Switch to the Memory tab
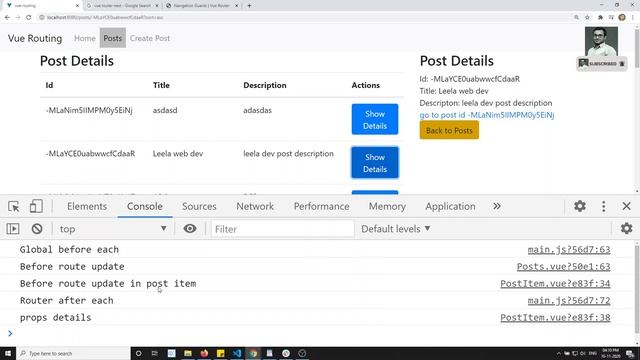The width and height of the screenshot is (640, 360). click(x=387, y=206)
